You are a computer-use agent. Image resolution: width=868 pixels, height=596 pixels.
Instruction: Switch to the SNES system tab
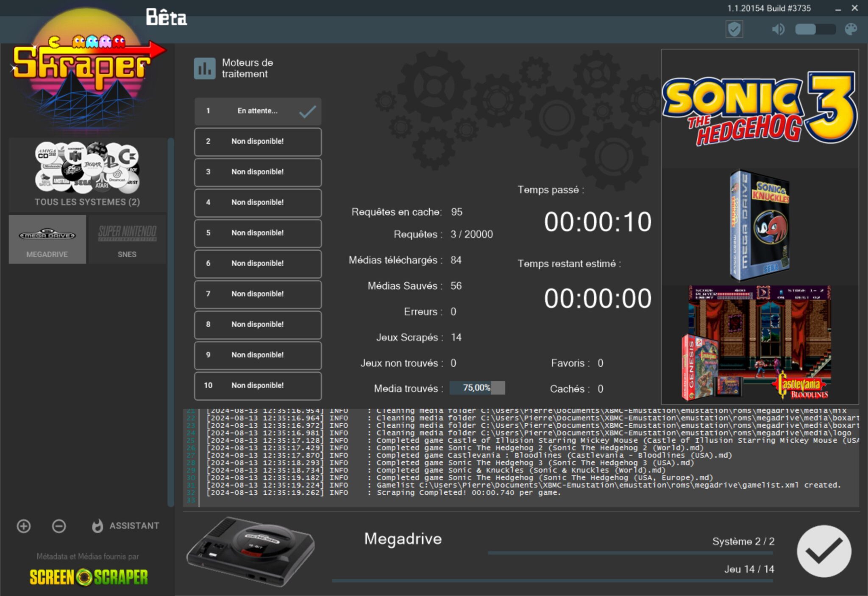[127, 239]
